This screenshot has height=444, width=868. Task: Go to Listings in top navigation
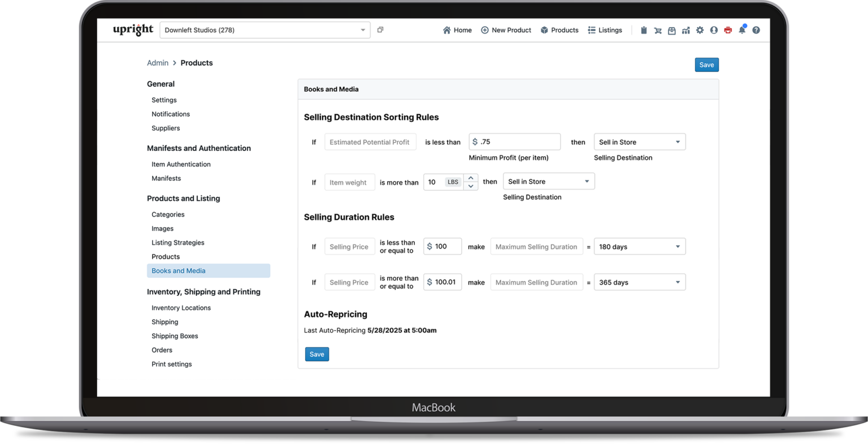[605, 31]
